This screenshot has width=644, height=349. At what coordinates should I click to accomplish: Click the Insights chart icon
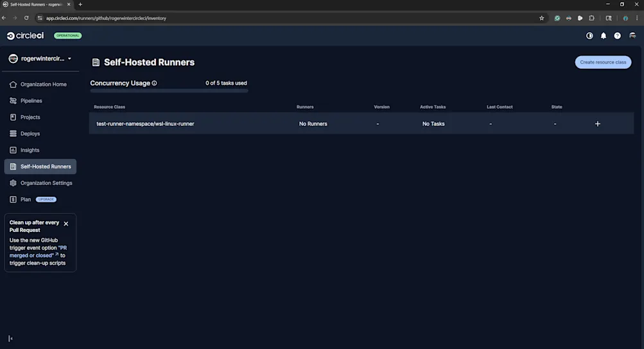(x=13, y=150)
